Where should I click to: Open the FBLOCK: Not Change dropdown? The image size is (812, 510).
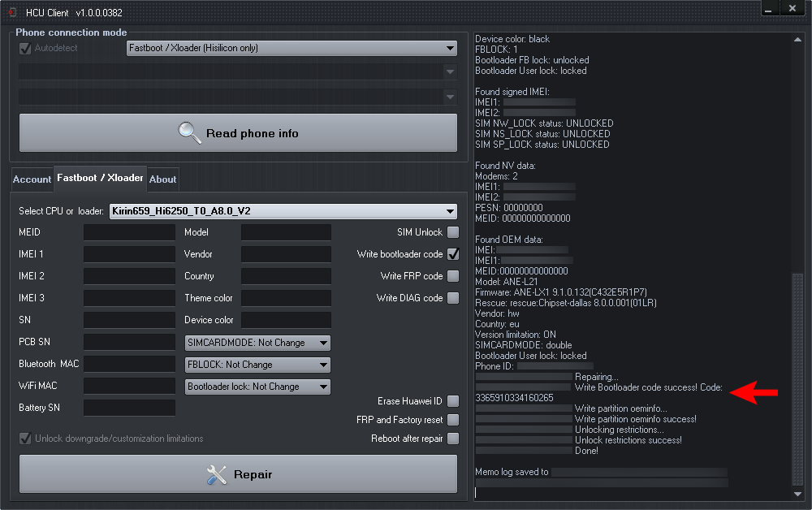[257, 365]
